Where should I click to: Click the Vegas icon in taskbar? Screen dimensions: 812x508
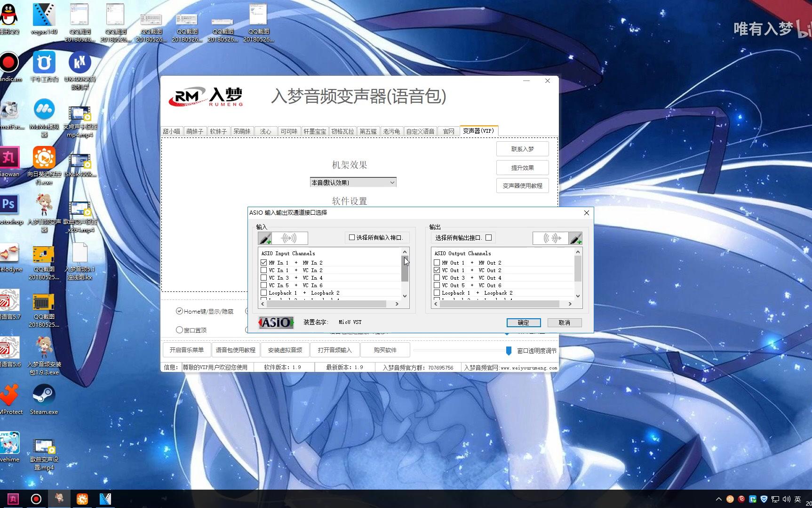pyautogui.click(x=105, y=499)
